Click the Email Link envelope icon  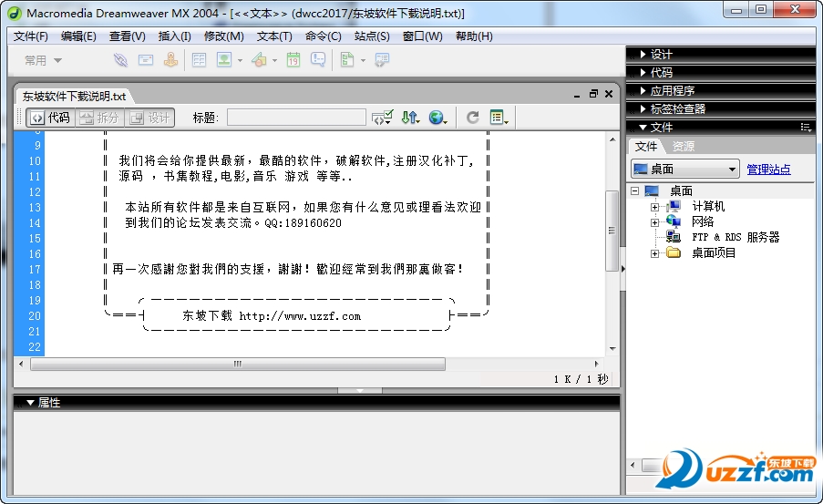(x=146, y=60)
